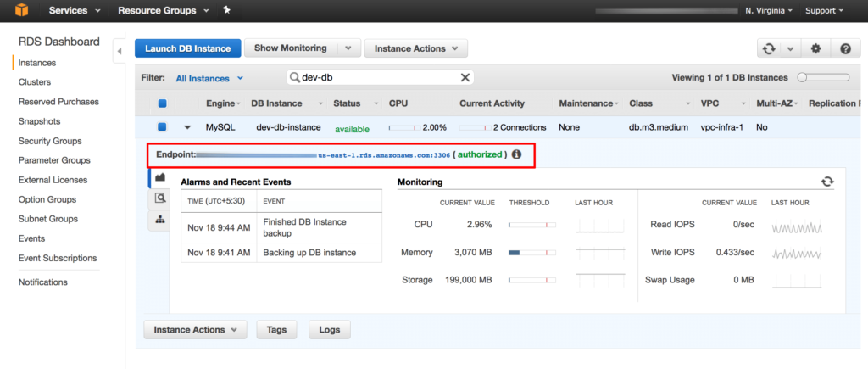Screen dimensions: 868x369
Task: Open Instances in the sidebar
Action: [37, 63]
